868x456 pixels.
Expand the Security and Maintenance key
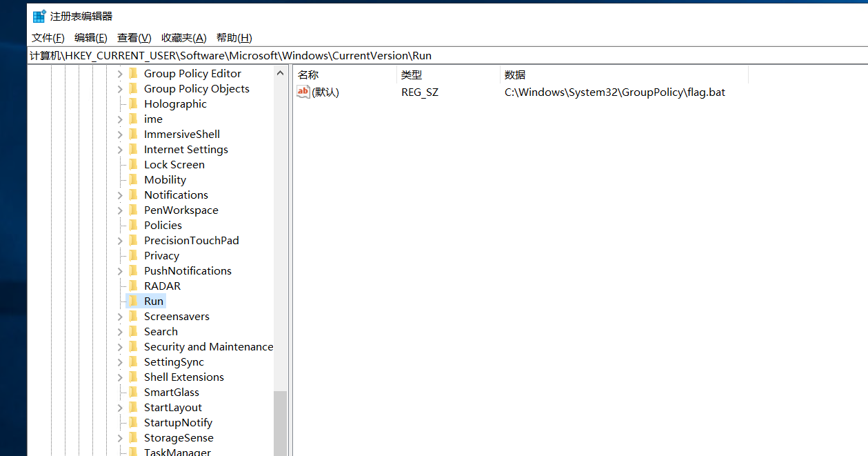[x=120, y=347]
